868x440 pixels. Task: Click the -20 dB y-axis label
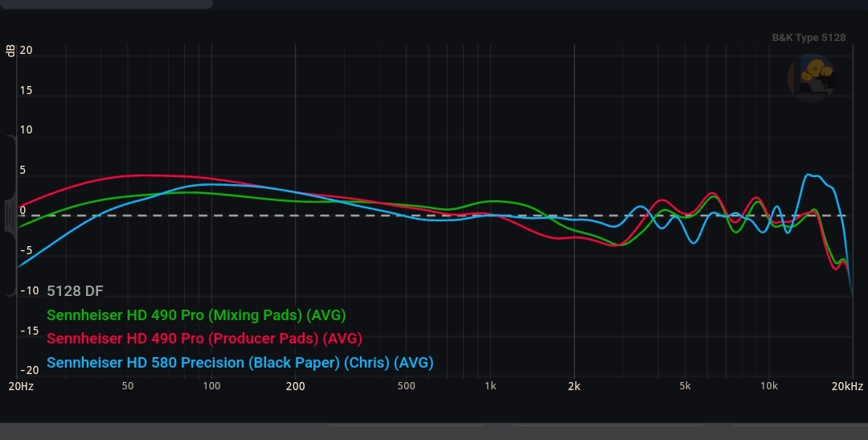[x=30, y=370]
